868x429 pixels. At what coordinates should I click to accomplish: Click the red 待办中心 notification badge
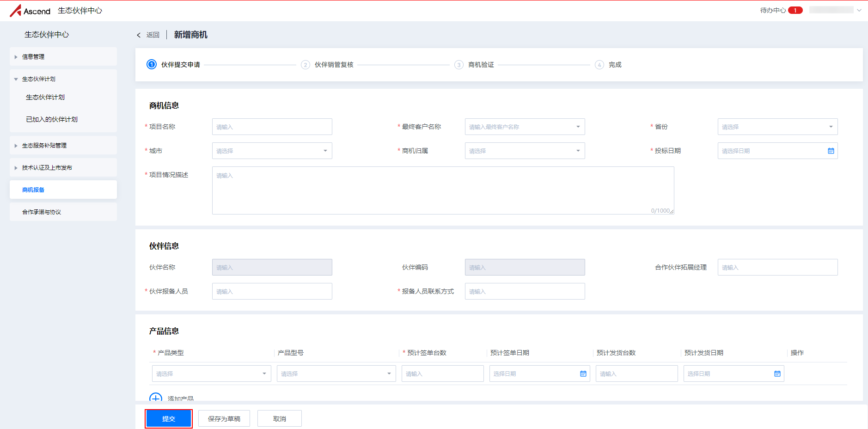(x=795, y=10)
